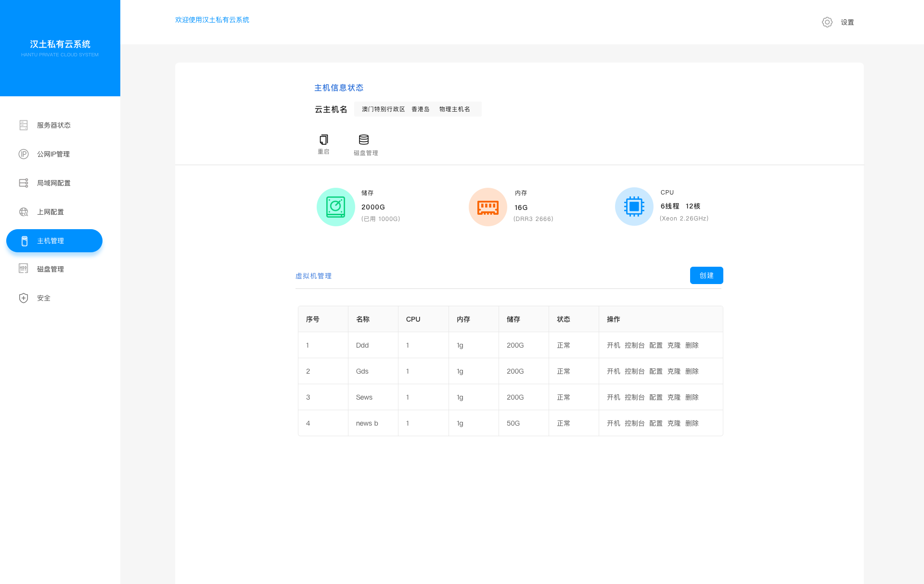Click 删除 for VM Ddd

[692, 345]
